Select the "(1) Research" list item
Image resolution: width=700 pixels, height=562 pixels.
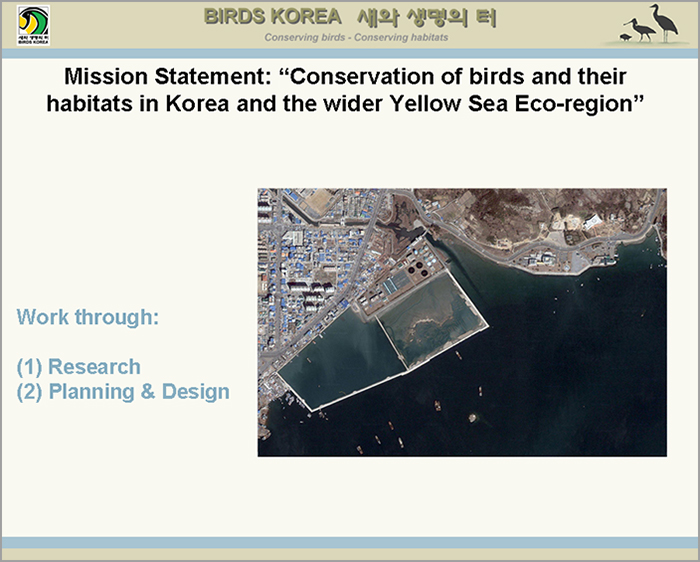(79, 366)
